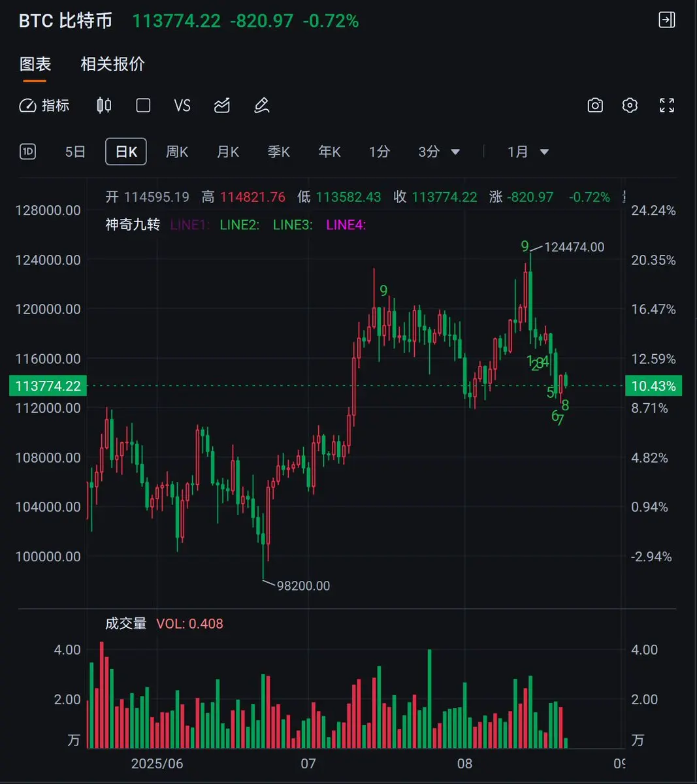
Task: Click the VOL: 0.408 value
Action: point(190,623)
